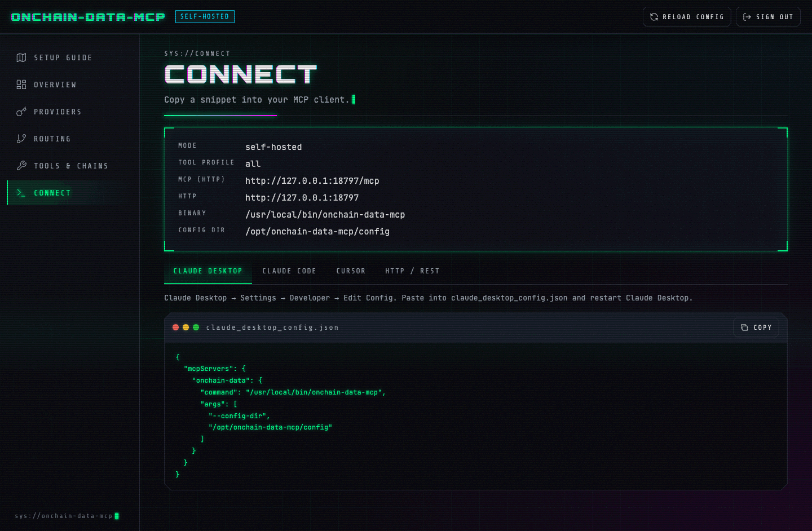
Task: Click the Sign Out button
Action: (x=768, y=17)
